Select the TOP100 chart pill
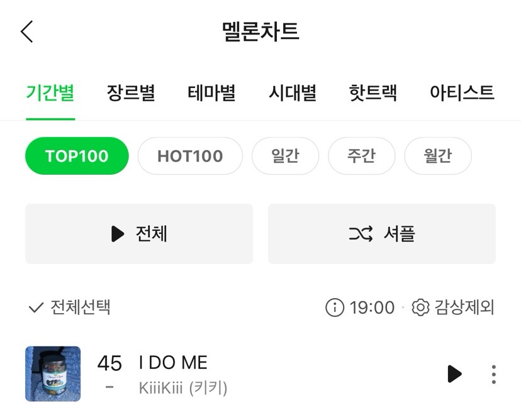The image size is (521, 420). [77, 156]
